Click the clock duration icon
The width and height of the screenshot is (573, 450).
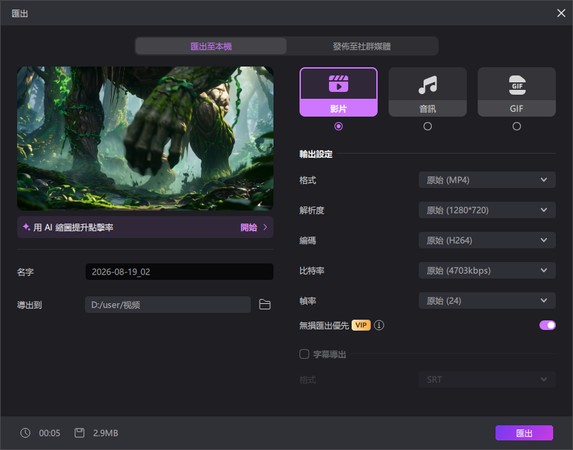coord(25,433)
